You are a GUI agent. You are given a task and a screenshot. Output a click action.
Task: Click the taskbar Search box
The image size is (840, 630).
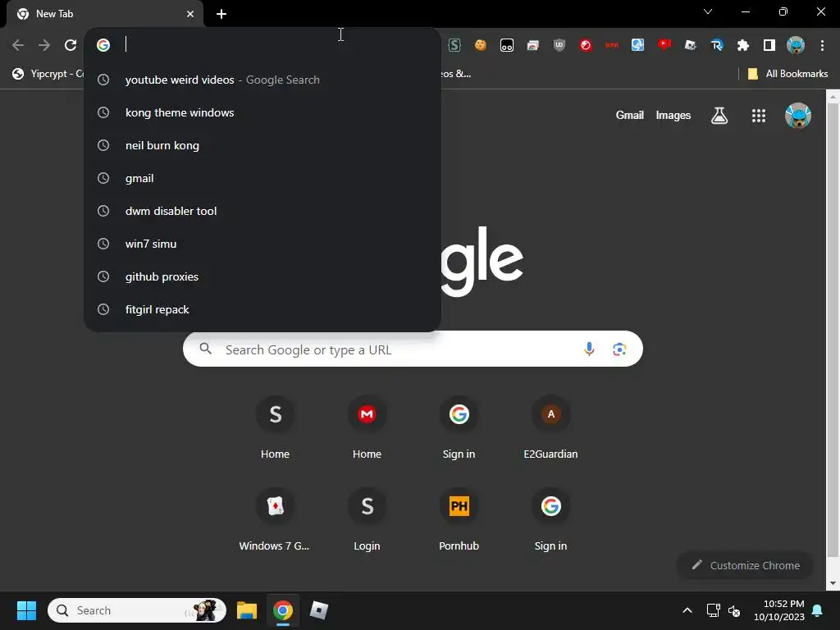click(x=137, y=610)
